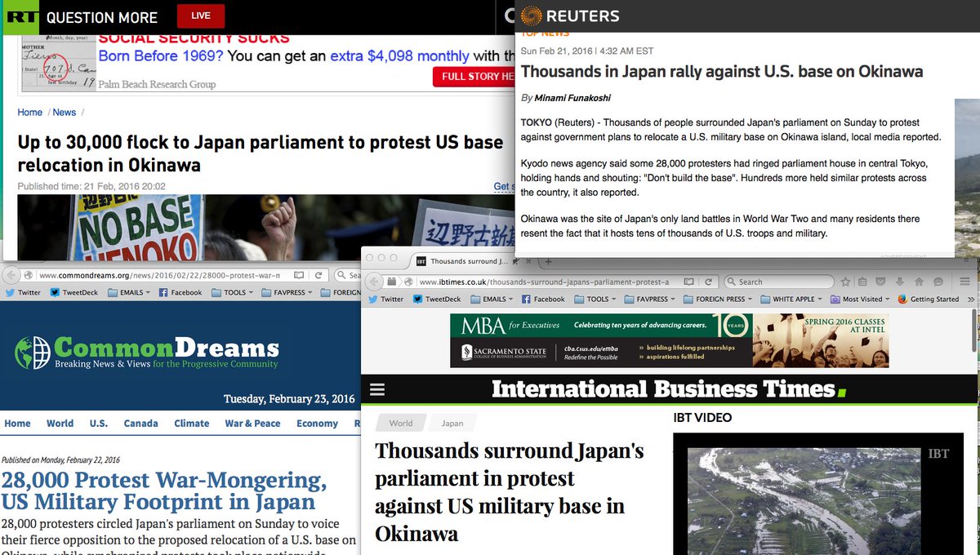980x555 pixels.
Task: Click the RT logo in the RT window
Action: (20, 16)
